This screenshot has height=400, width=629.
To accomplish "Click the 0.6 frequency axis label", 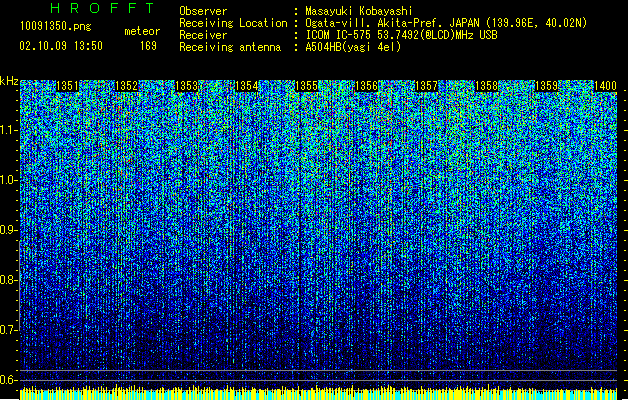I will pyautogui.click(x=9, y=380).
